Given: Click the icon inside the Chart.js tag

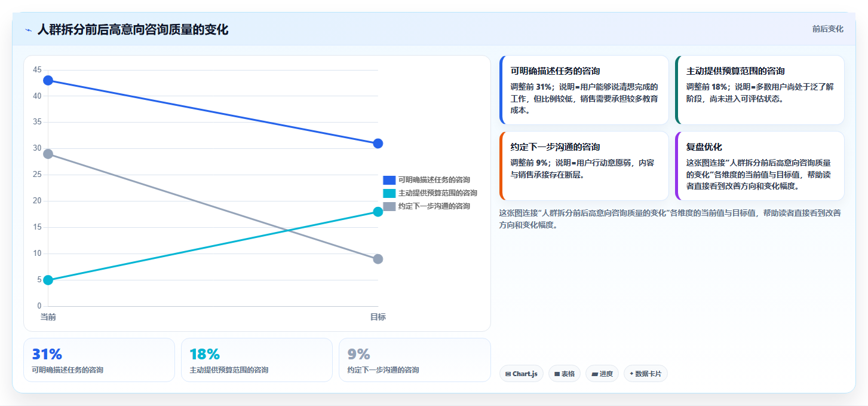Looking at the screenshot, I should click(x=508, y=374).
